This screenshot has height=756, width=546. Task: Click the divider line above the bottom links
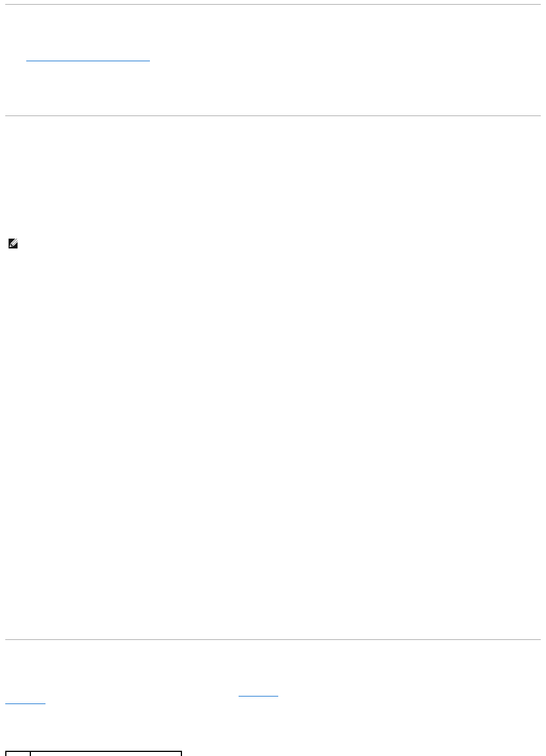pos(273,639)
